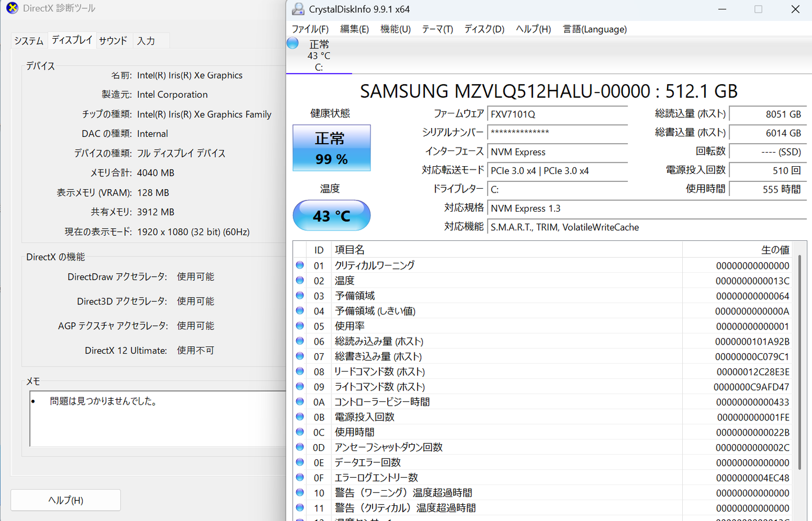Viewport: 812px width, 521px height.
Task: Click the device name Intel(R) Iris(R) Xe Graphics
Action: click(x=190, y=75)
